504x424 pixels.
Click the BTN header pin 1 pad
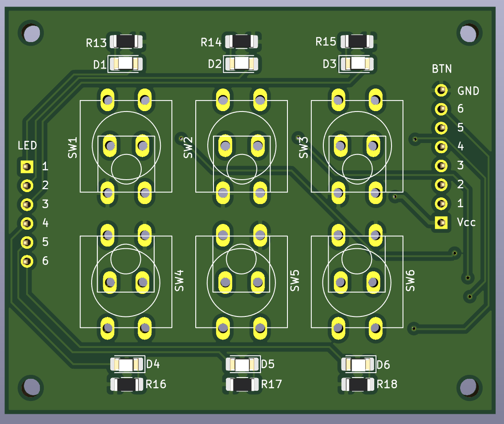point(441,204)
